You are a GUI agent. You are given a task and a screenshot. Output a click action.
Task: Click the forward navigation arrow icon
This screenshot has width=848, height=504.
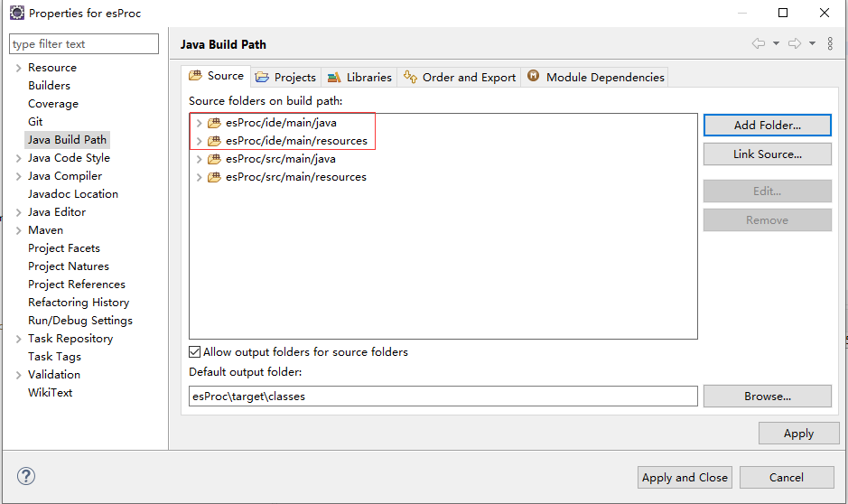[x=795, y=43]
